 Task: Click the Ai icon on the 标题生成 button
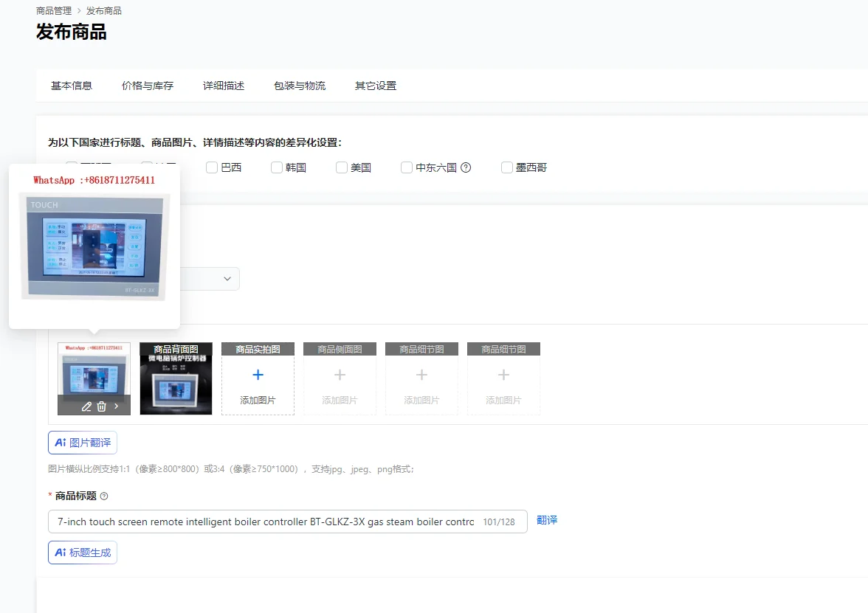pyautogui.click(x=60, y=552)
